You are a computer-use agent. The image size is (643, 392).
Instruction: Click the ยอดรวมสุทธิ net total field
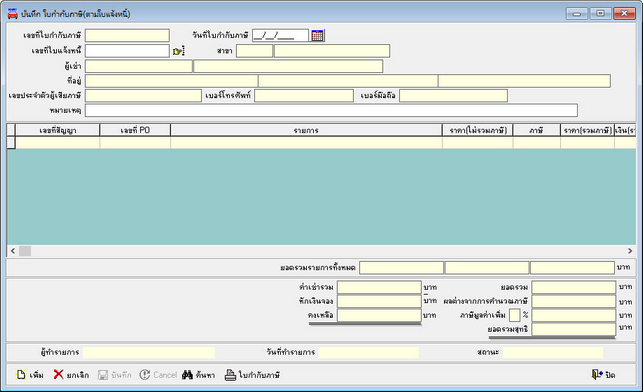pyautogui.click(x=574, y=329)
